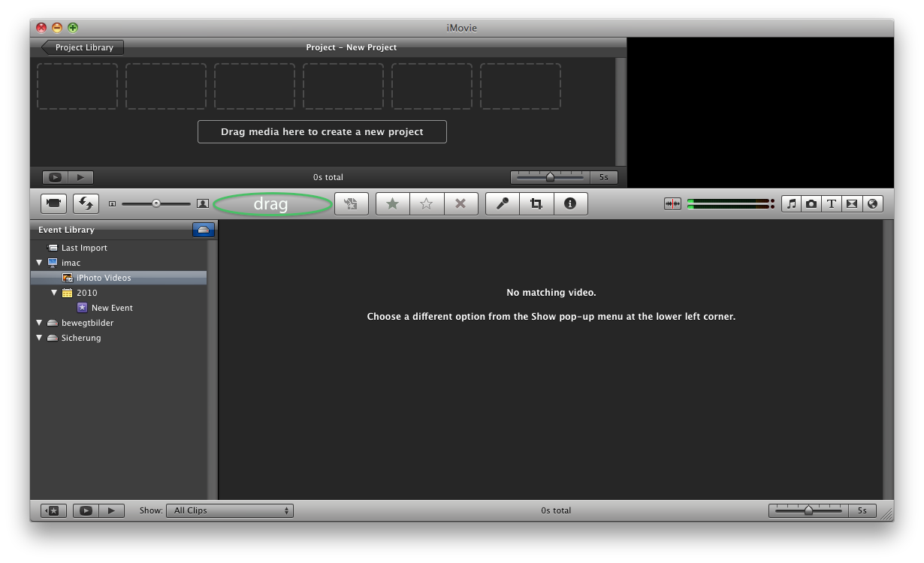Open the camera import window
The width and height of the screenshot is (924, 563).
53,203
